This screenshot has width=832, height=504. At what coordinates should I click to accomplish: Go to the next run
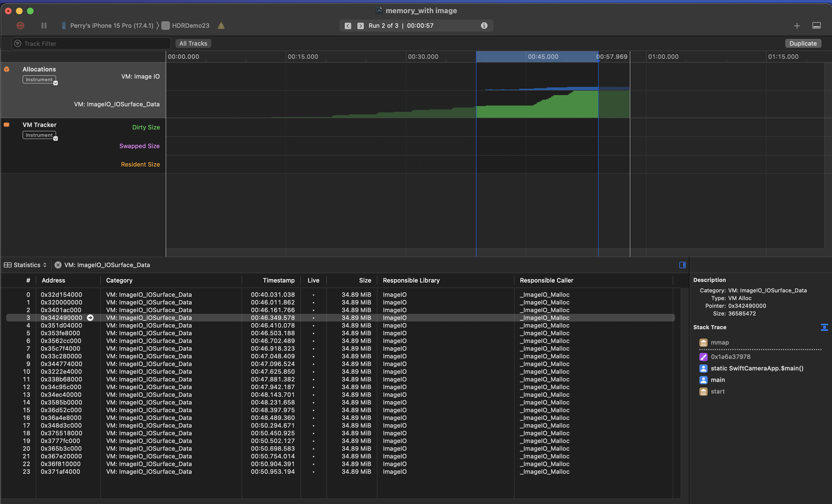click(360, 26)
